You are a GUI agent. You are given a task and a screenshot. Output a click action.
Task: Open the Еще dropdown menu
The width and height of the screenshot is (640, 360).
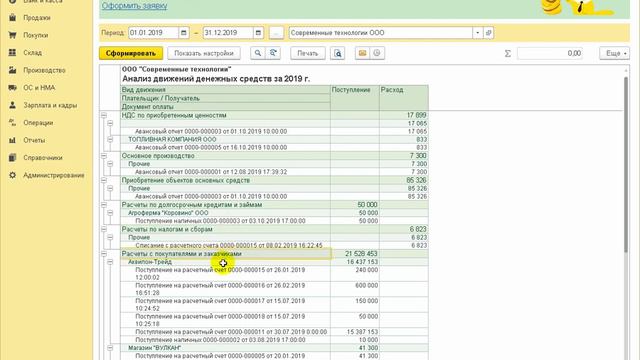point(614,53)
